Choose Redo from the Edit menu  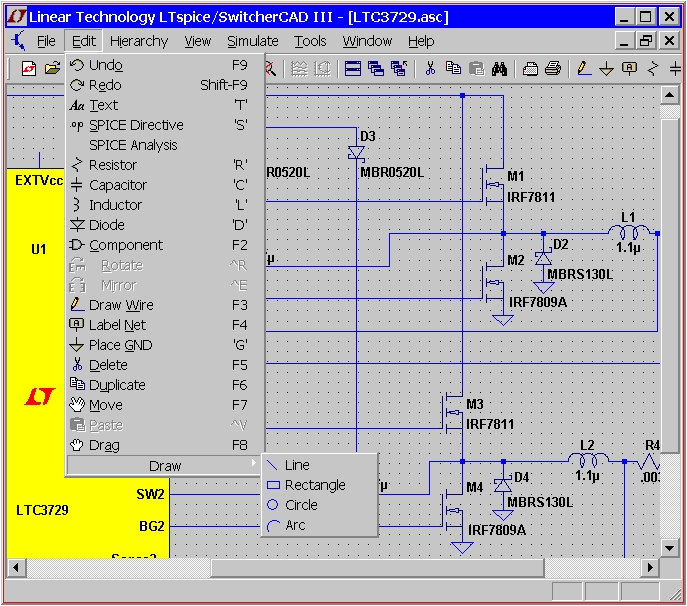coord(165,85)
